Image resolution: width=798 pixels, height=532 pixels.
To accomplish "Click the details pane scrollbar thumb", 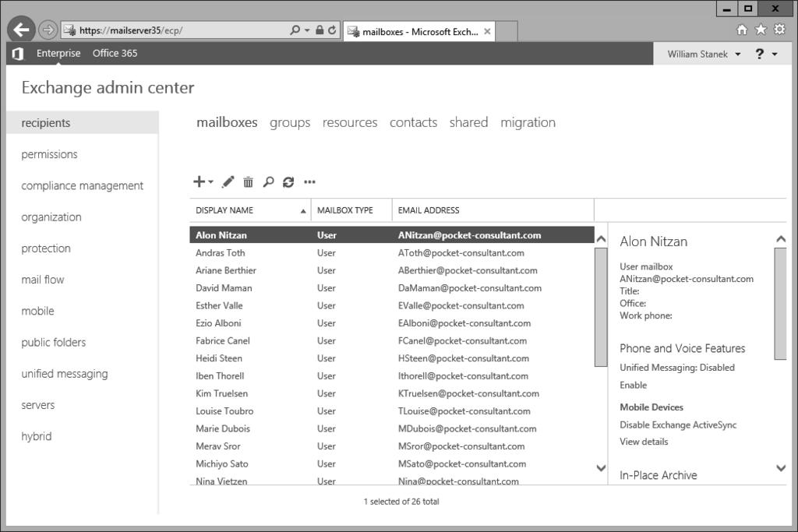I will tap(780, 304).
